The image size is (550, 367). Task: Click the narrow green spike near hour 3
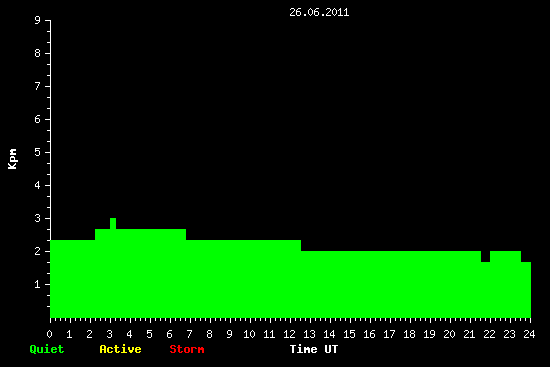(x=113, y=223)
